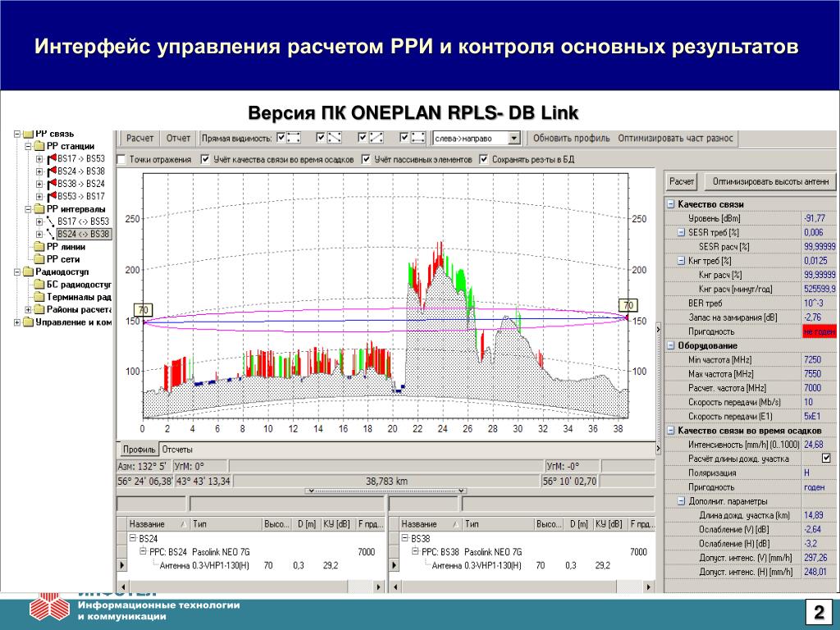Enable the Точки отражения checkbox

(x=121, y=160)
